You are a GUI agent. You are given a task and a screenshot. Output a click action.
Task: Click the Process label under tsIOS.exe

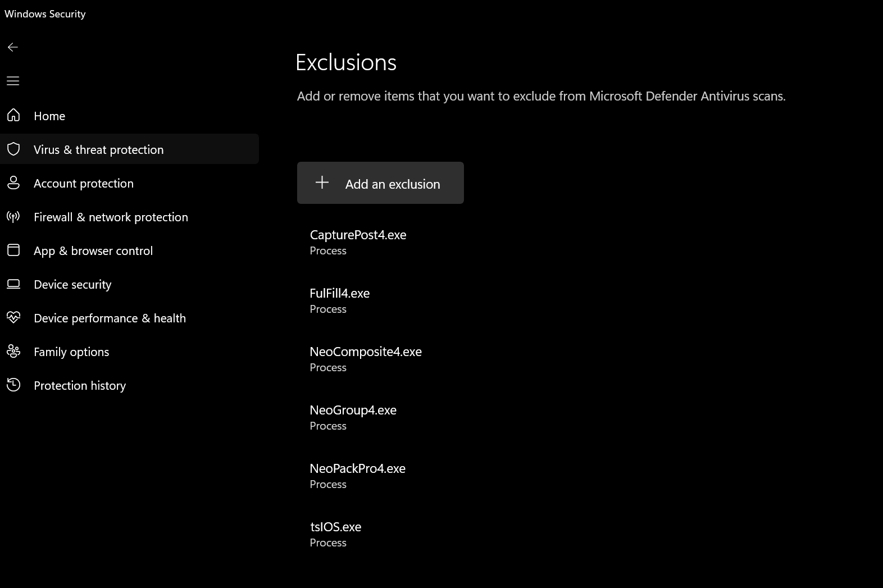tap(328, 543)
